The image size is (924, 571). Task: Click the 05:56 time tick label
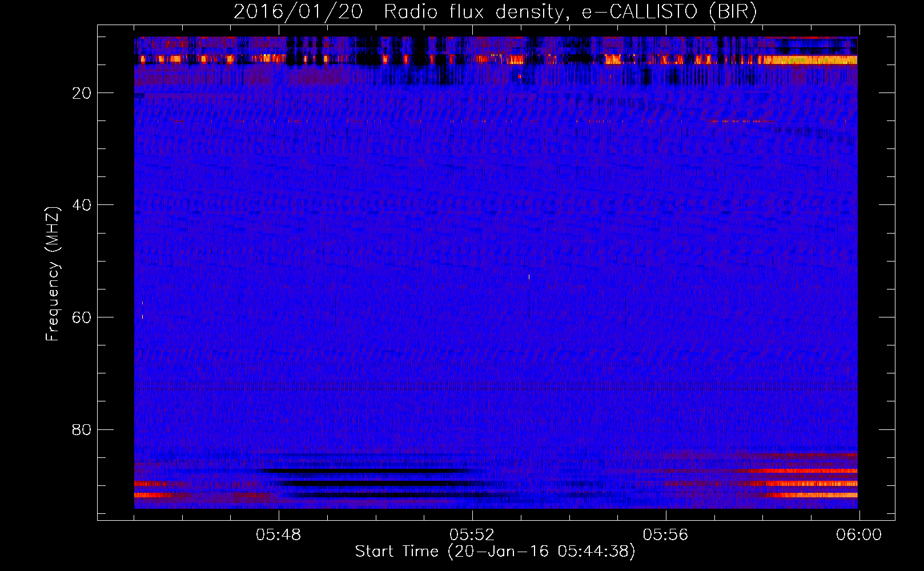pos(666,535)
